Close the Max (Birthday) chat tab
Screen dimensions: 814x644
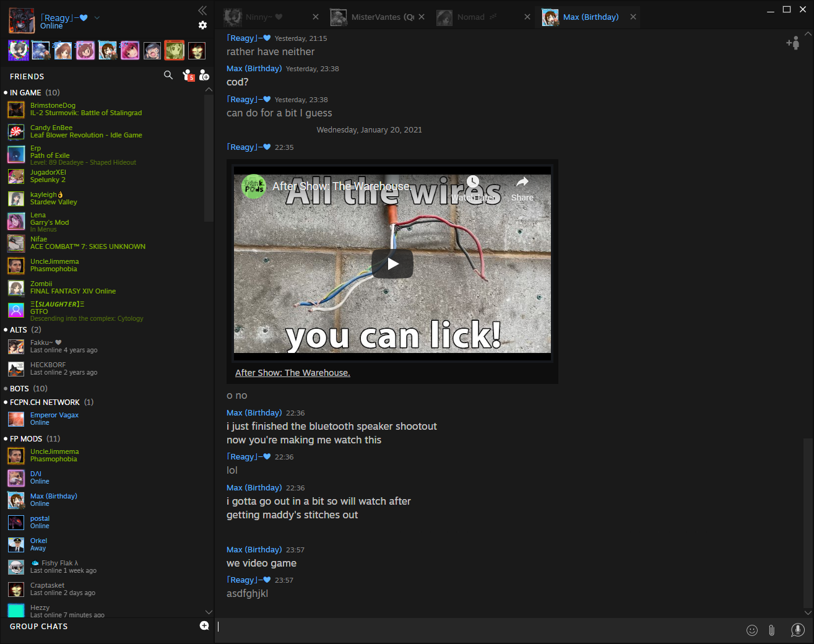[x=633, y=17]
